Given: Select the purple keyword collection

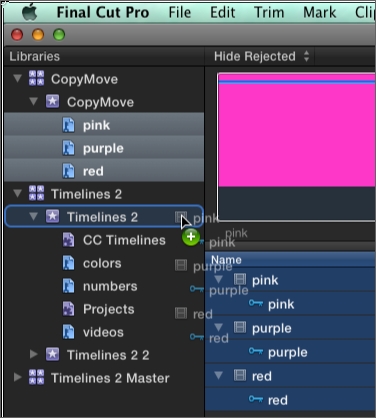Looking at the screenshot, I should (x=104, y=148).
